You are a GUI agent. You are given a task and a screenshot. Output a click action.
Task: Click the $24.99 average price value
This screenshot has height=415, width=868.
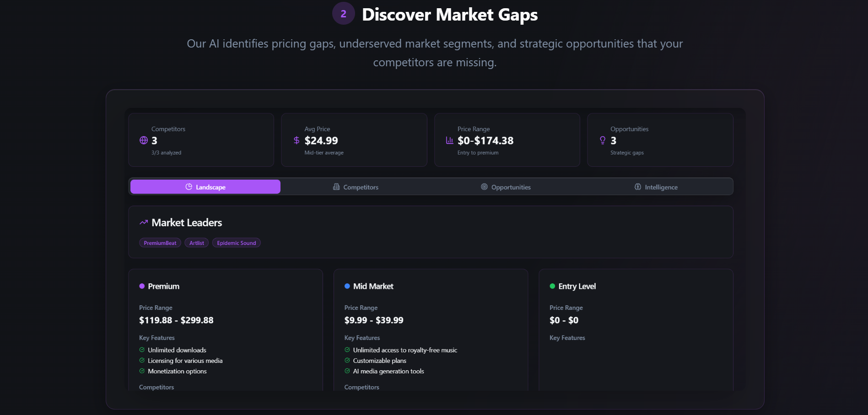[x=321, y=141]
